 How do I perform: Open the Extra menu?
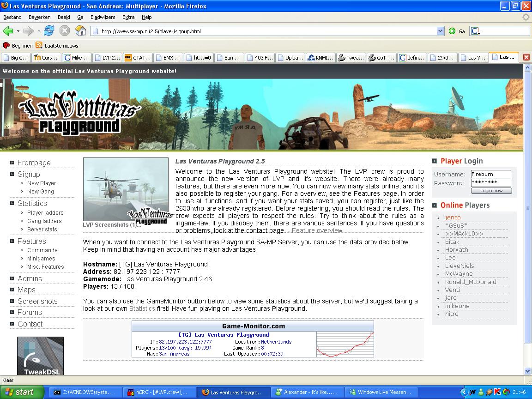pyautogui.click(x=128, y=17)
